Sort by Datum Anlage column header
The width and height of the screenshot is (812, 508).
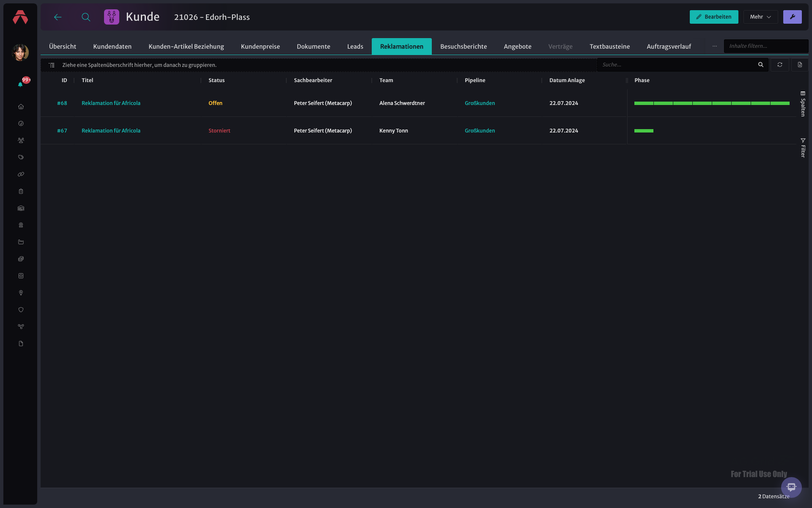coord(567,80)
